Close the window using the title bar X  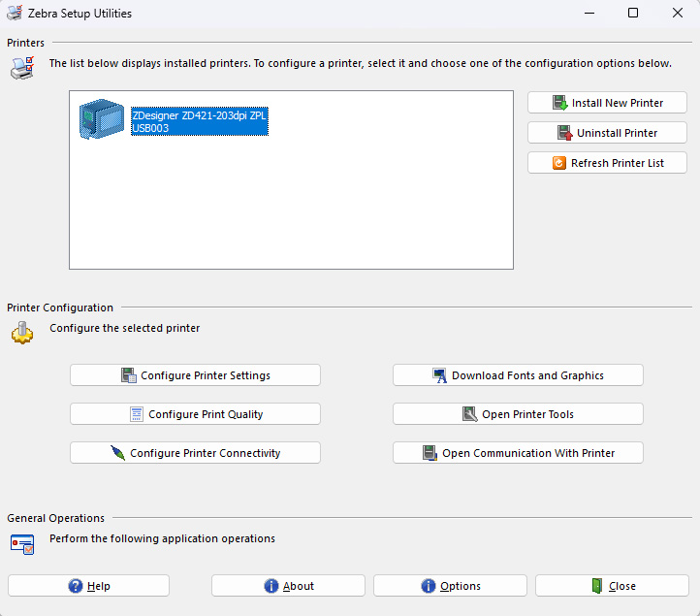point(677,14)
